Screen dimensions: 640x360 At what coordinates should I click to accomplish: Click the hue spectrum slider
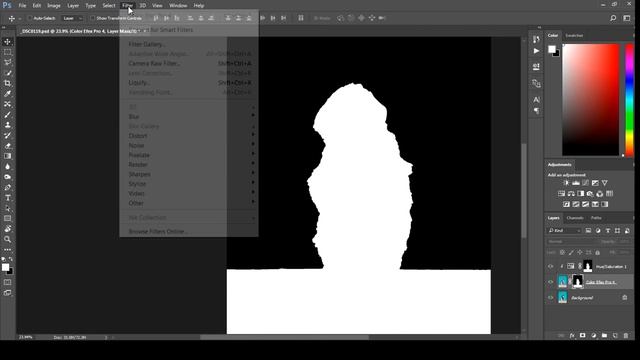(x=629, y=100)
